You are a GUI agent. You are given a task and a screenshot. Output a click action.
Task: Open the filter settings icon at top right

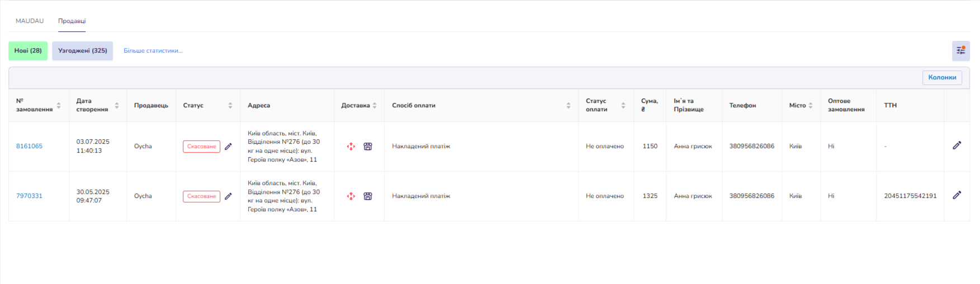coord(960,51)
